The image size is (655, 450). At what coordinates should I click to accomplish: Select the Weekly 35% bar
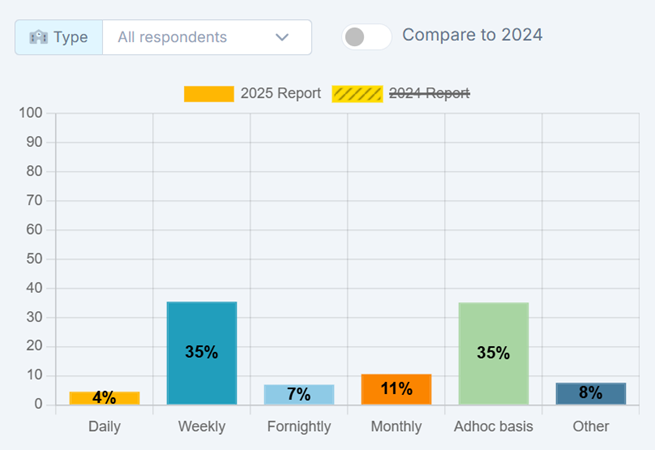click(201, 352)
